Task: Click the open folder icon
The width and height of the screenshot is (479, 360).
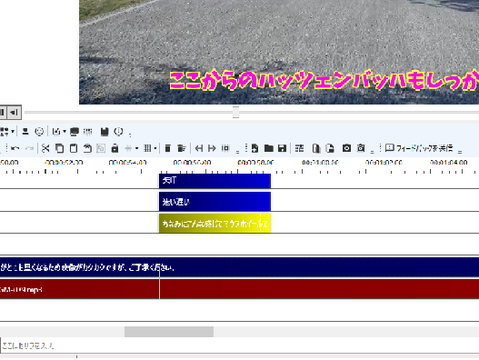Action: [269, 148]
